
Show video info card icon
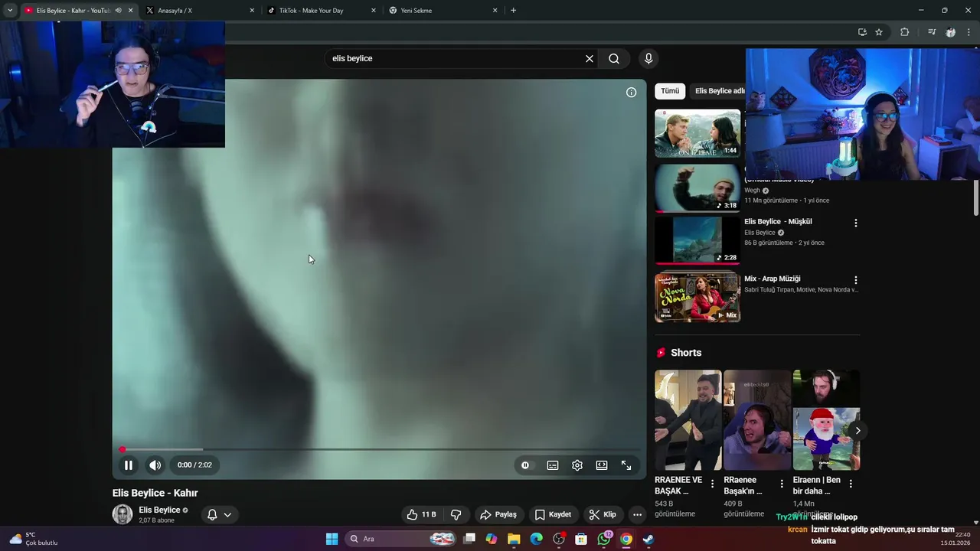(631, 93)
